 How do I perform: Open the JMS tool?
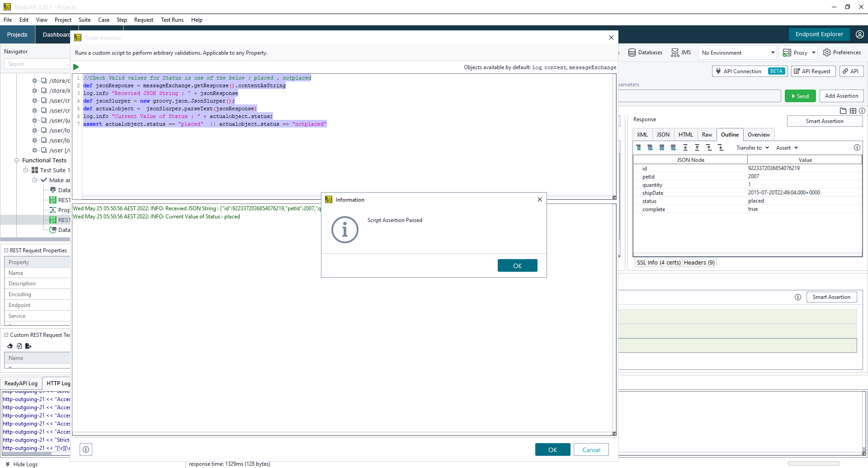point(681,52)
